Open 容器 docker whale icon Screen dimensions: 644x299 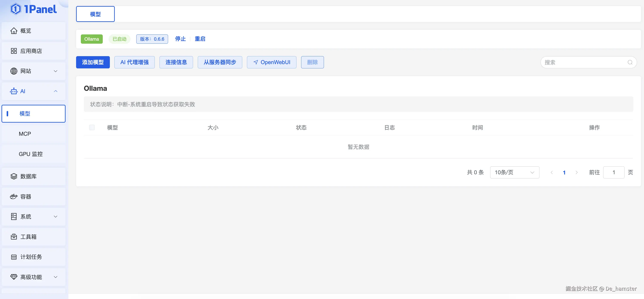pos(14,197)
